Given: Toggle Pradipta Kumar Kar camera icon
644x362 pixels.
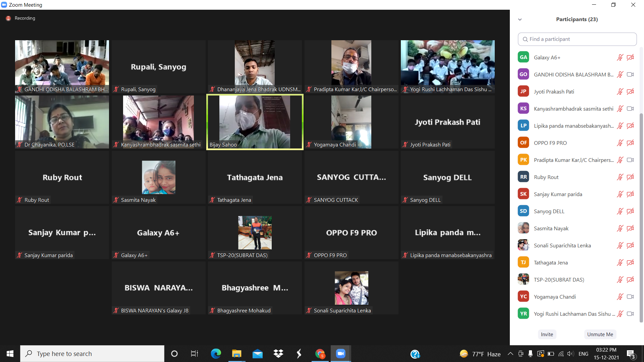Looking at the screenshot, I should point(630,160).
